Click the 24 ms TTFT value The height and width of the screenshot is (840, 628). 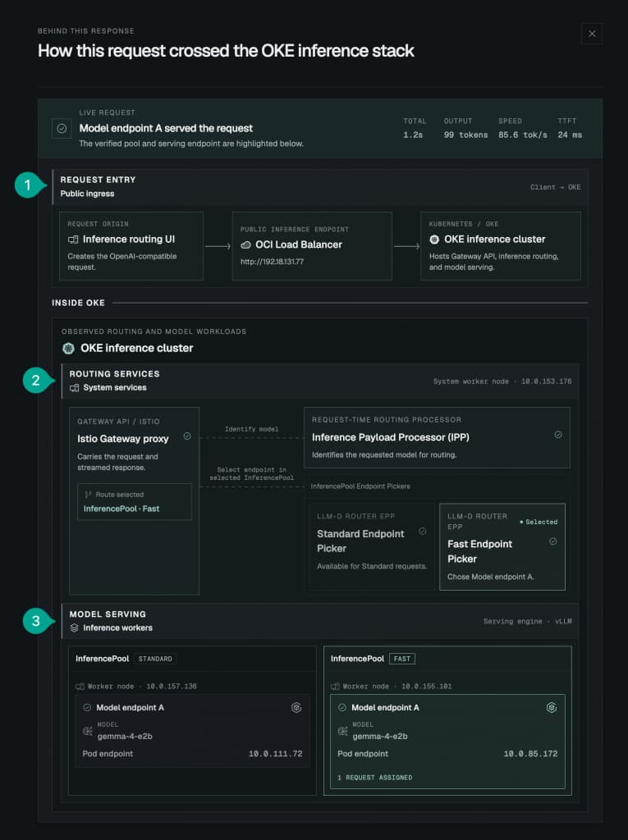(x=570, y=135)
